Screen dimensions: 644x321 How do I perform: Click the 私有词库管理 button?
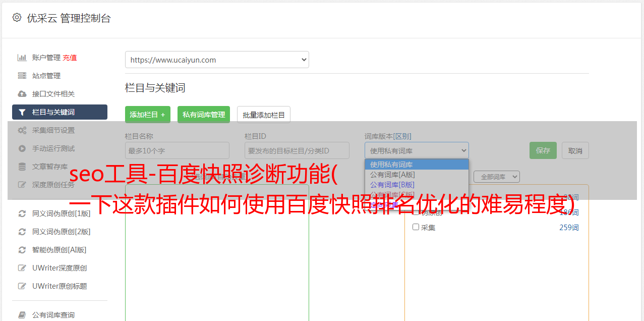pyautogui.click(x=204, y=115)
